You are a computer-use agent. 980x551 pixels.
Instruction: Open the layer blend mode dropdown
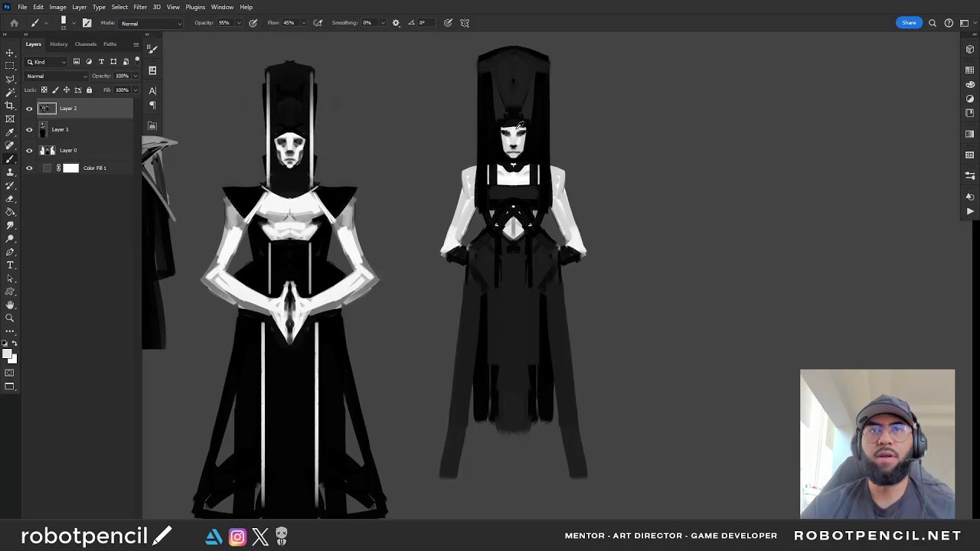click(57, 76)
